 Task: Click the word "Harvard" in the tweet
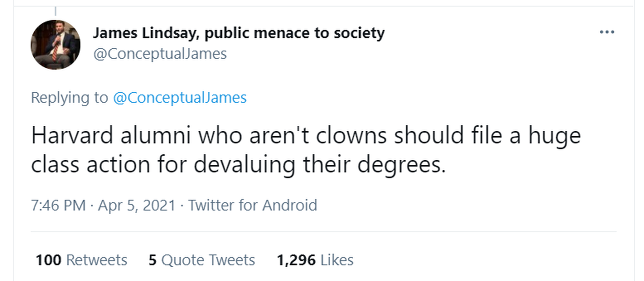click(72, 136)
